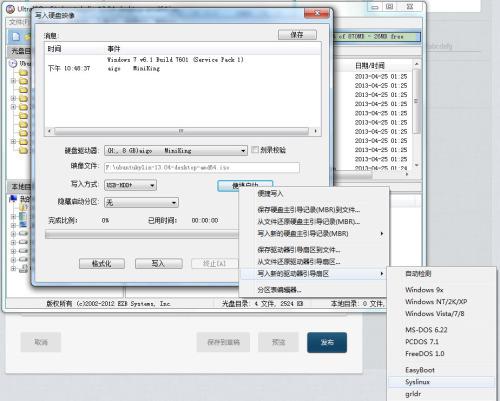
Task: Click the 00:00:00 elapsed time value
Action: coord(205,220)
